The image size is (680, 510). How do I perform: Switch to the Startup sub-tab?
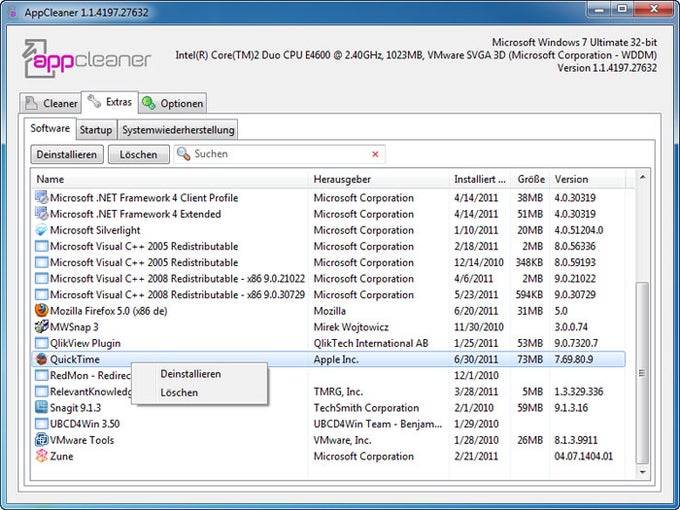[x=96, y=130]
